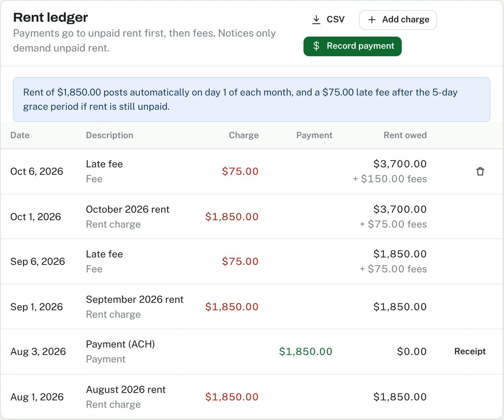
Task: Click the October rent $1,850.00 charge
Action: [x=232, y=217]
